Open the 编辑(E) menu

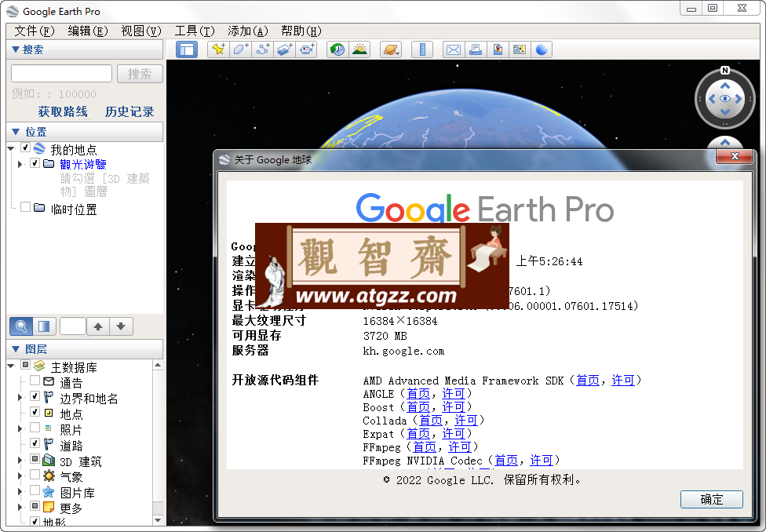(x=88, y=31)
